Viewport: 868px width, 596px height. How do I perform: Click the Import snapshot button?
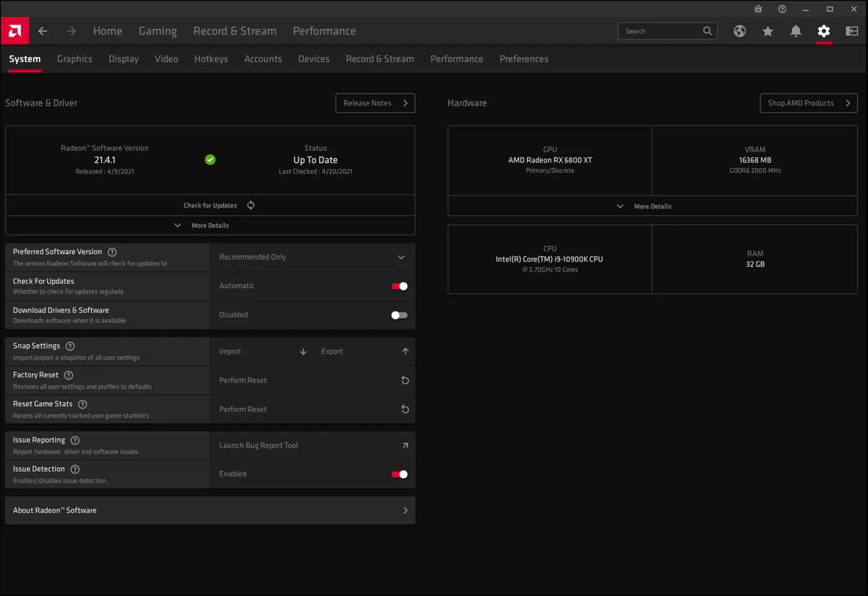click(x=262, y=351)
